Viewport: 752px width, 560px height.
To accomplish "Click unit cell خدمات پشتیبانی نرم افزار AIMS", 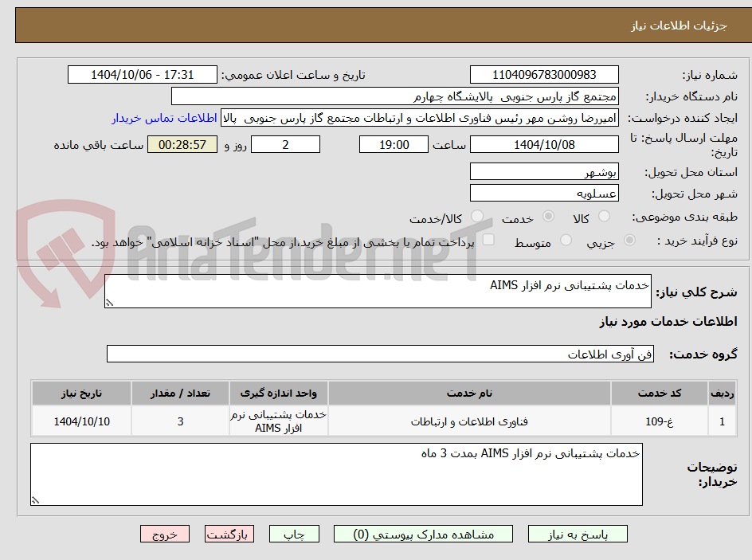I will [279, 421].
